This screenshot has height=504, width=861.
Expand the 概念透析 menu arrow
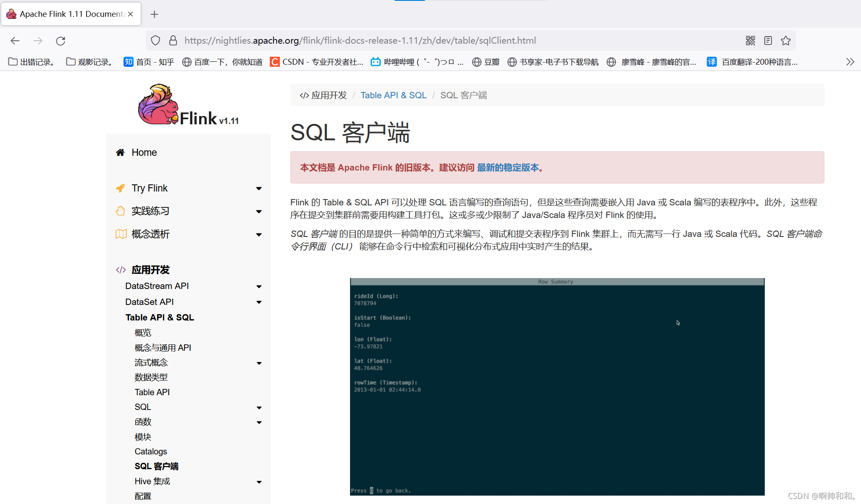tap(259, 235)
